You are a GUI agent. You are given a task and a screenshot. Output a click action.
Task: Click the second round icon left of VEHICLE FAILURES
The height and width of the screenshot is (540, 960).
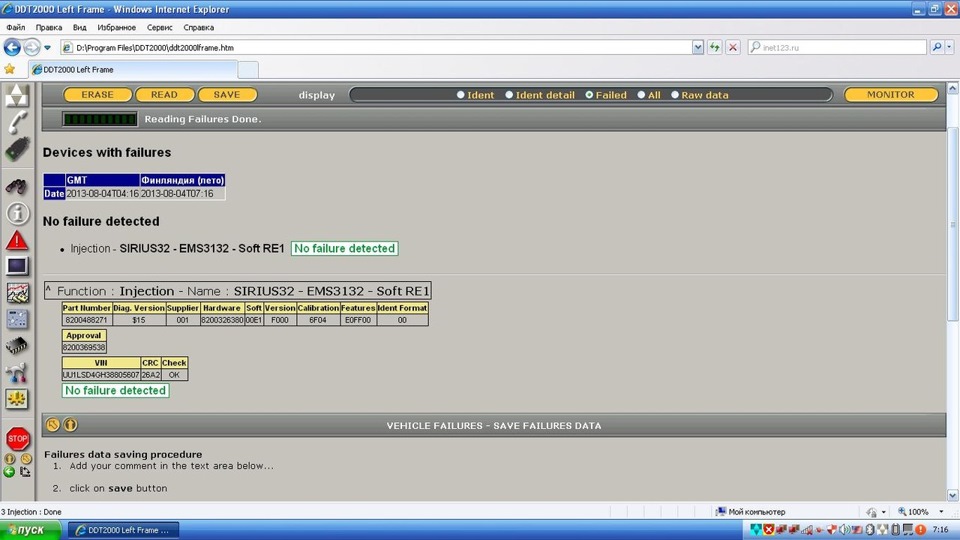click(x=70, y=424)
